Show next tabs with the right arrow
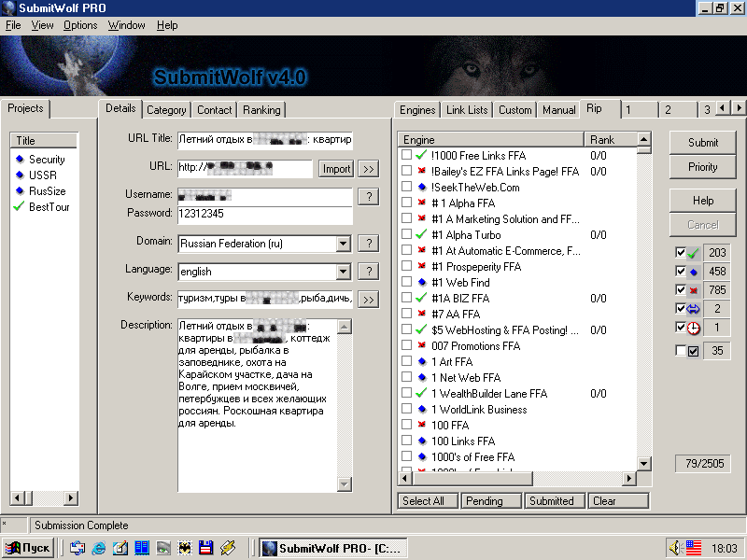The width and height of the screenshot is (747, 560). 739,108
